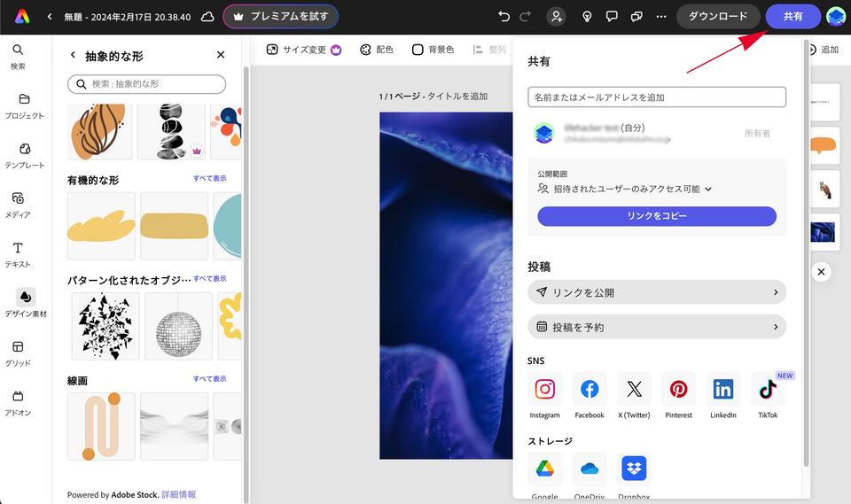Click すべて表示 next to 有機的な形
Screen dimensions: 851x504
(209, 179)
